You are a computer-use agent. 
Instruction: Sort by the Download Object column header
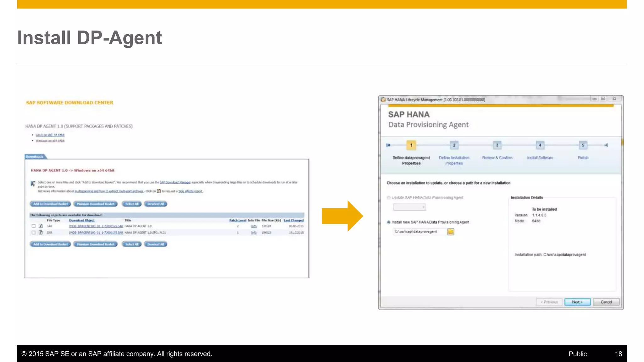[x=82, y=220]
